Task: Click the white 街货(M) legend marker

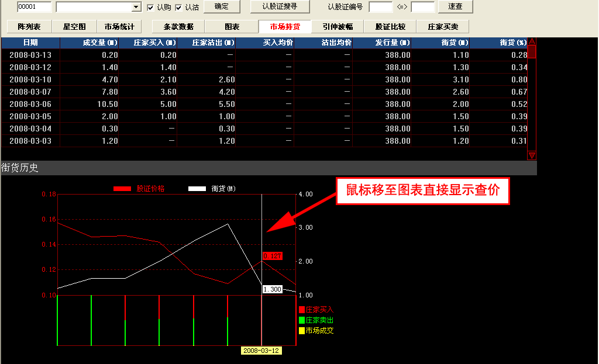Action: pos(197,189)
